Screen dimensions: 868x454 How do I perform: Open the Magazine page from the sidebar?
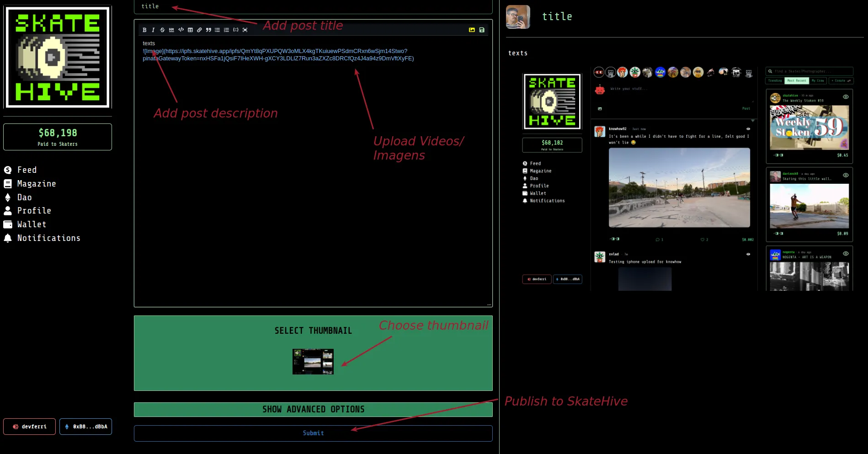pyautogui.click(x=36, y=184)
